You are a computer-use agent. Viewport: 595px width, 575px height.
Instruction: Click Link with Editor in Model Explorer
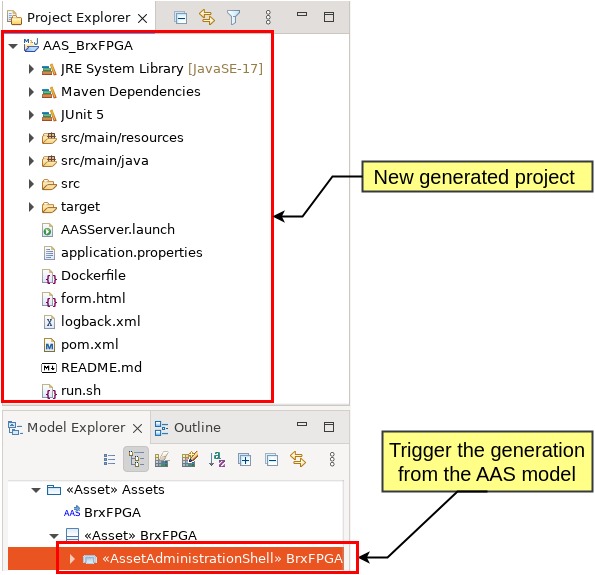coord(298,459)
